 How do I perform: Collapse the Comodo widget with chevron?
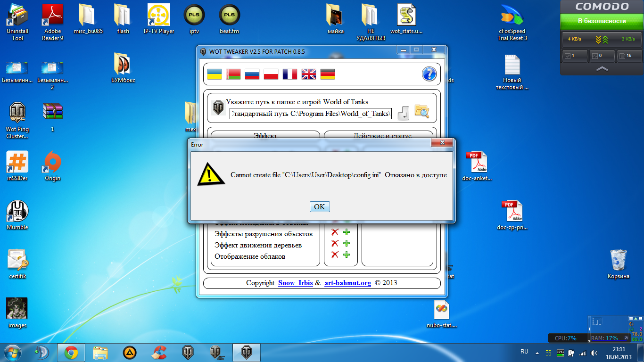[x=602, y=69]
